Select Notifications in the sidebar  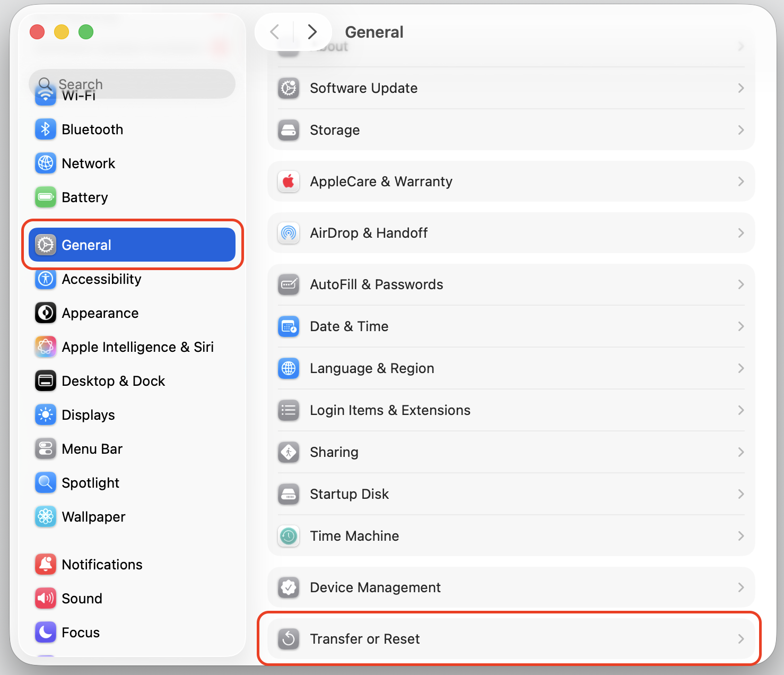(132, 565)
